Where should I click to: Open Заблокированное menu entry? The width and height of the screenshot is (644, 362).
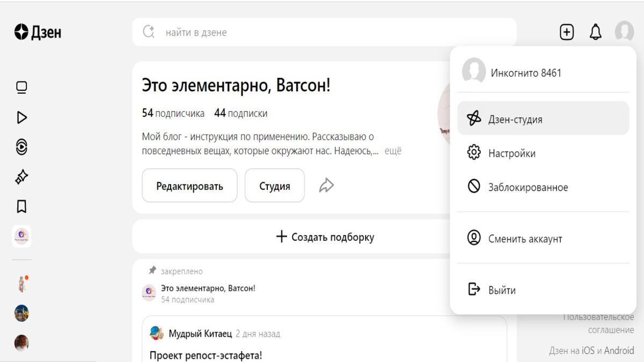point(543,187)
